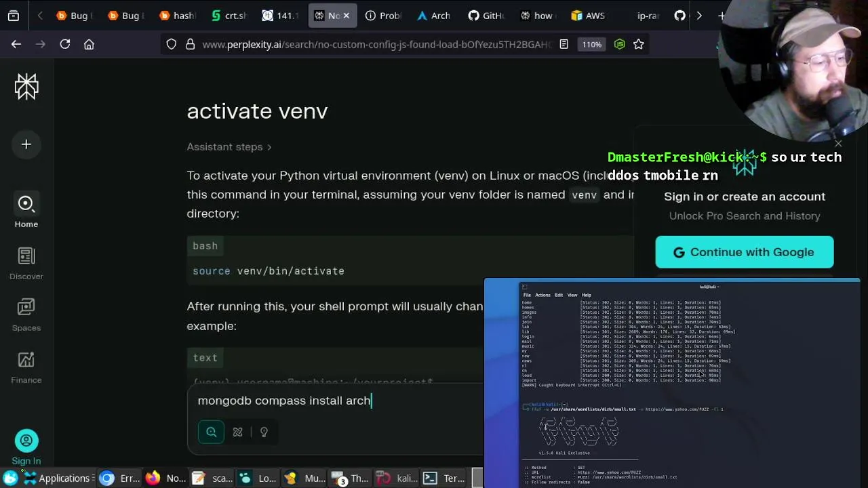
Task: Open Chromium Err... taskbar window
Action: (119, 479)
